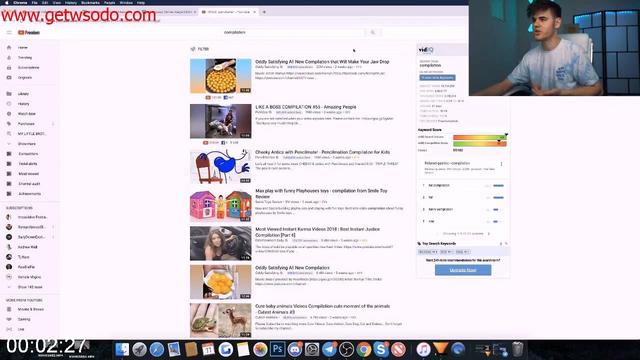640x360 pixels.
Task: Click blue keywords button in vidIQ panel
Action: pos(437,78)
